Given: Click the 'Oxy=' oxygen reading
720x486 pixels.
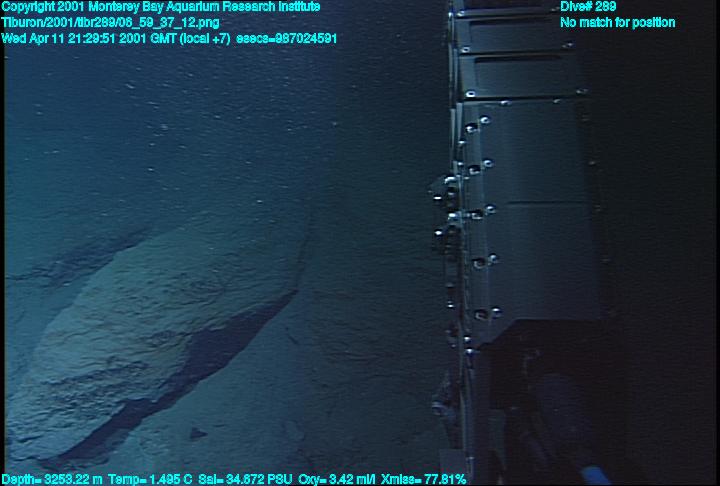Looking at the screenshot, I should point(337,480).
